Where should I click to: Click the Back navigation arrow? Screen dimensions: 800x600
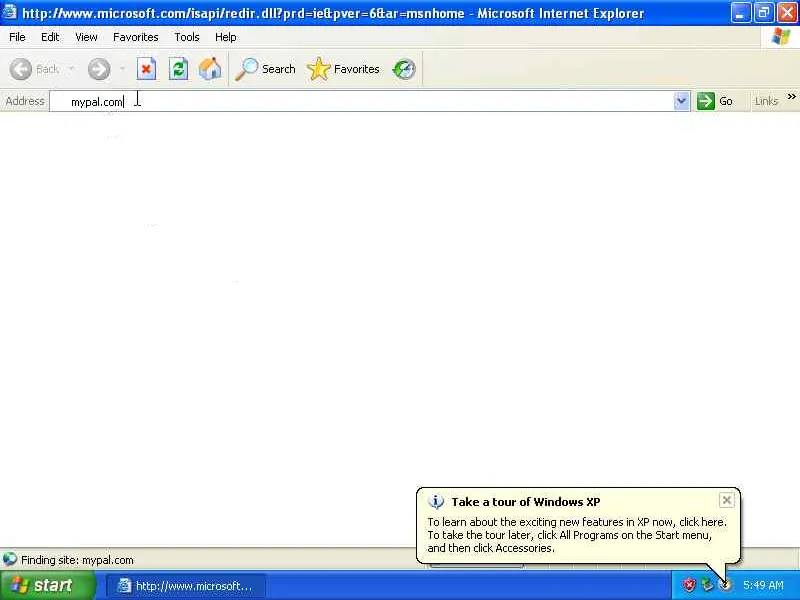(21, 69)
